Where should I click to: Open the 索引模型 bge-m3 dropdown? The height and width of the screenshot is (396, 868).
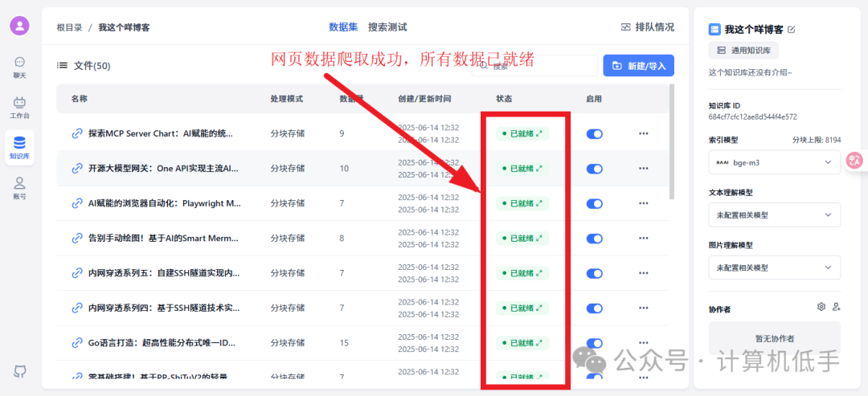click(x=775, y=162)
